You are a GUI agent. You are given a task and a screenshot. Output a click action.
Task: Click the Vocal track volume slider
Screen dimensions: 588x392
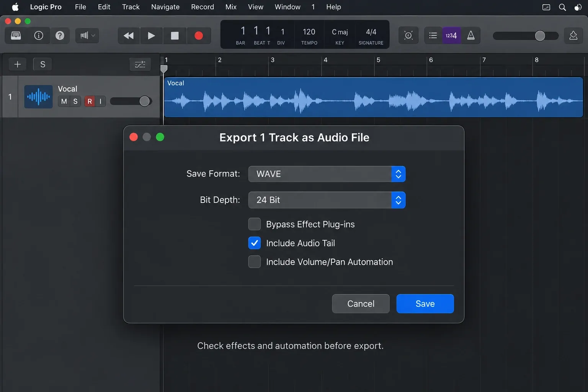tap(131, 101)
